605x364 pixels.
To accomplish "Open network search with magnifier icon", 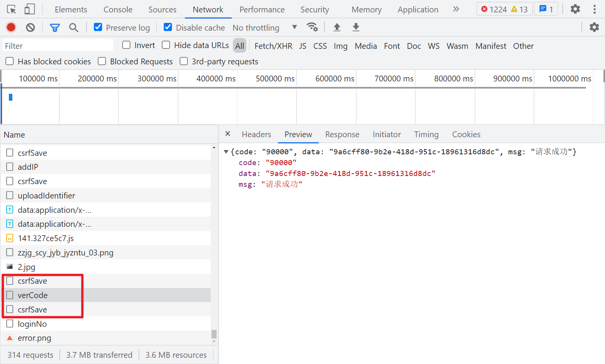I will (73, 27).
